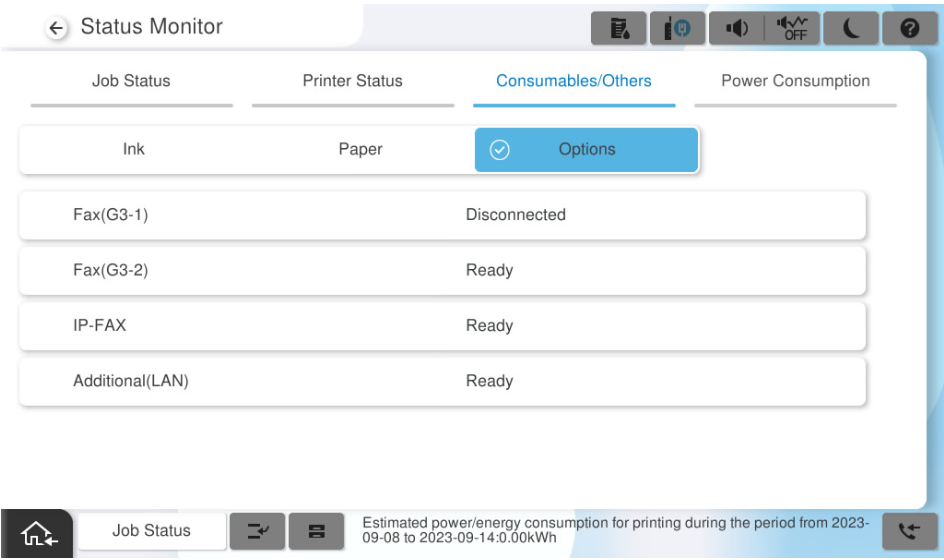
Task: Open help with the question mark icon
Action: 910,28
